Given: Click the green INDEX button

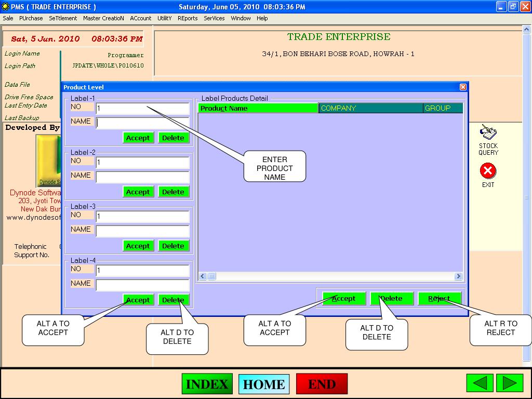Looking at the screenshot, I should [207, 384].
